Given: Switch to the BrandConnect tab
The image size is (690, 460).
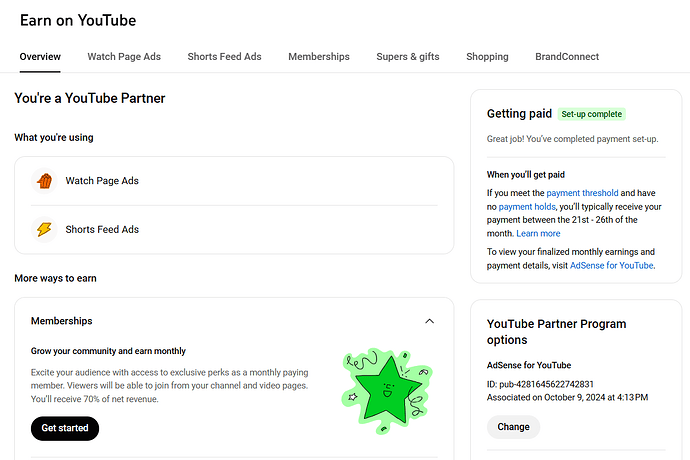Looking at the screenshot, I should coord(567,57).
